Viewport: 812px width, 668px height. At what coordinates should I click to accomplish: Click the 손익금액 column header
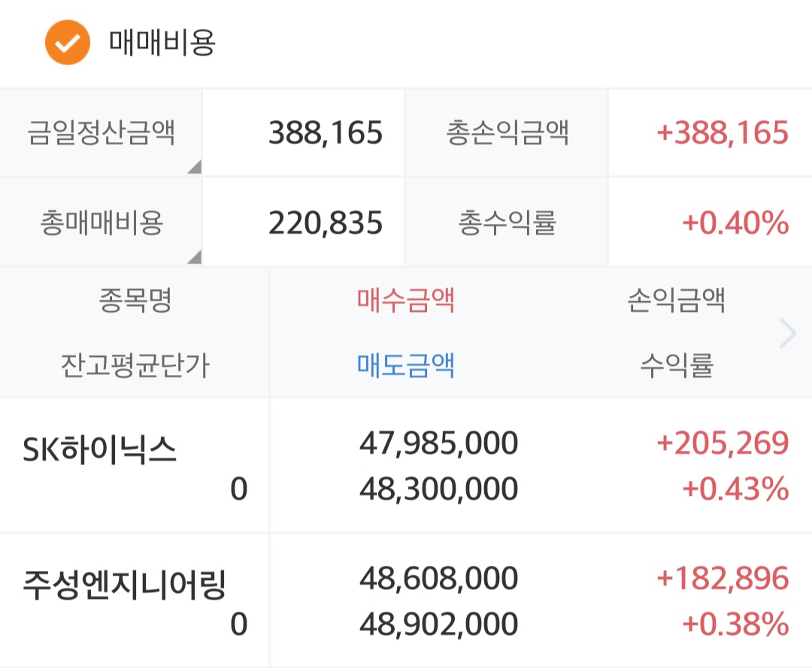coord(677,300)
